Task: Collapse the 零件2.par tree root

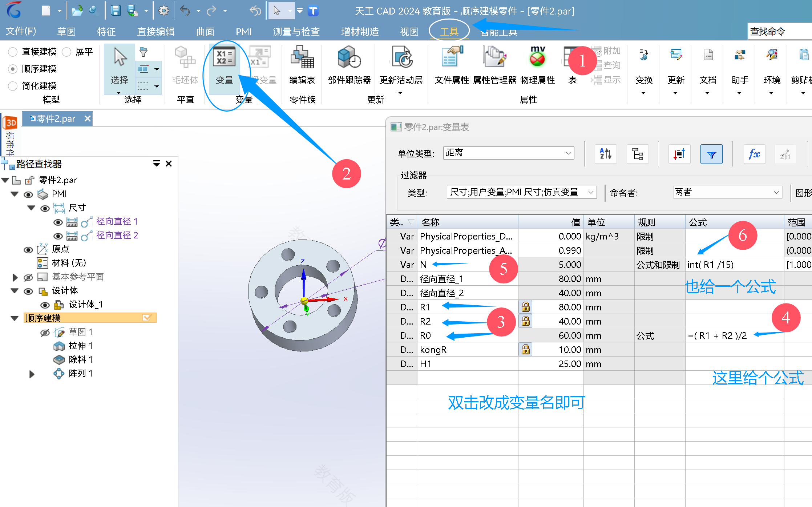Action: [x=5, y=180]
